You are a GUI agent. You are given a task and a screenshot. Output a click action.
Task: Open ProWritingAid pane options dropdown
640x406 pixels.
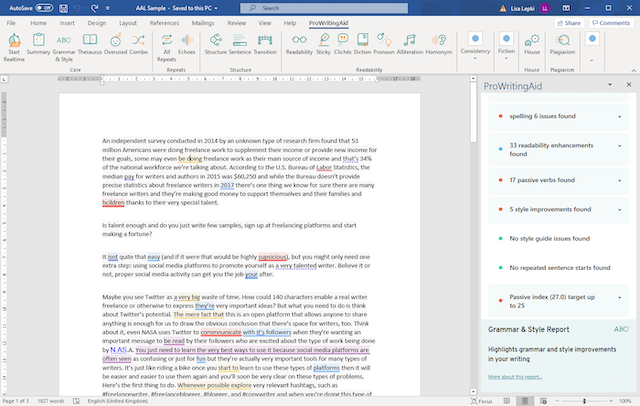(610, 84)
